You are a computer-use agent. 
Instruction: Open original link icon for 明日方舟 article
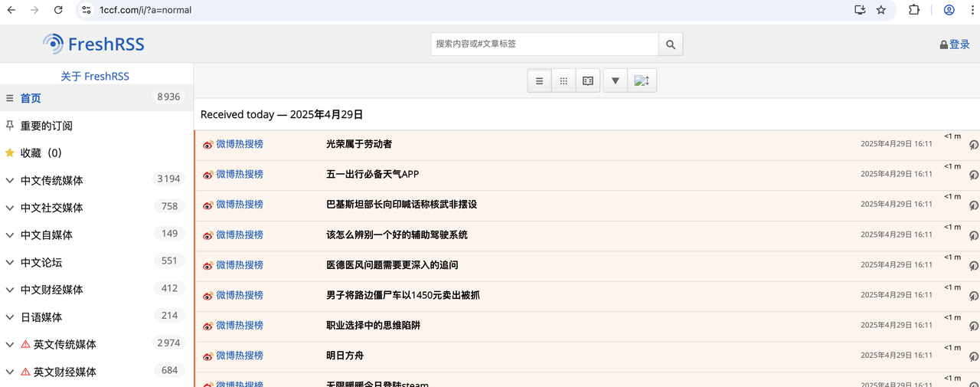974,356
